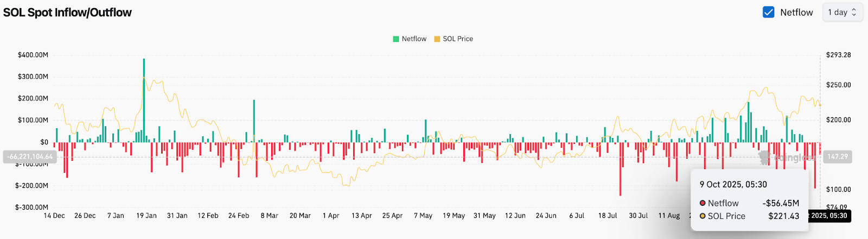868x239 pixels.
Task: Click the deep red bar after 18 Jul
Action: (620, 168)
